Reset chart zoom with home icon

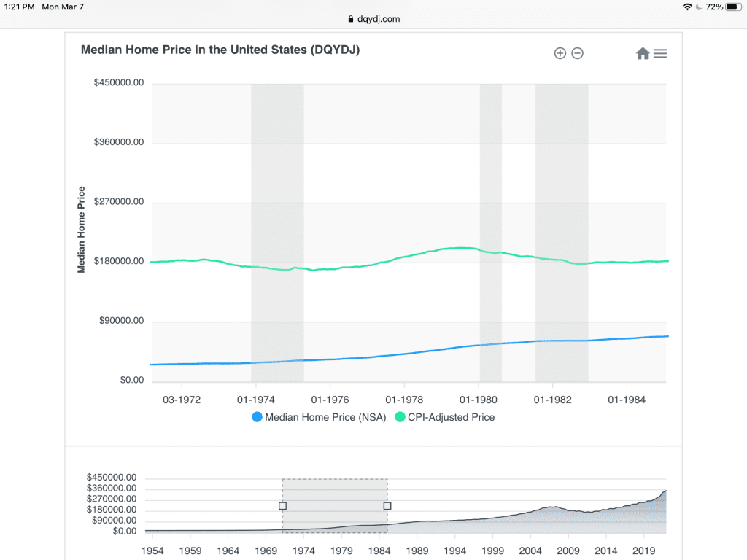pyautogui.click(x=643, y=53)
